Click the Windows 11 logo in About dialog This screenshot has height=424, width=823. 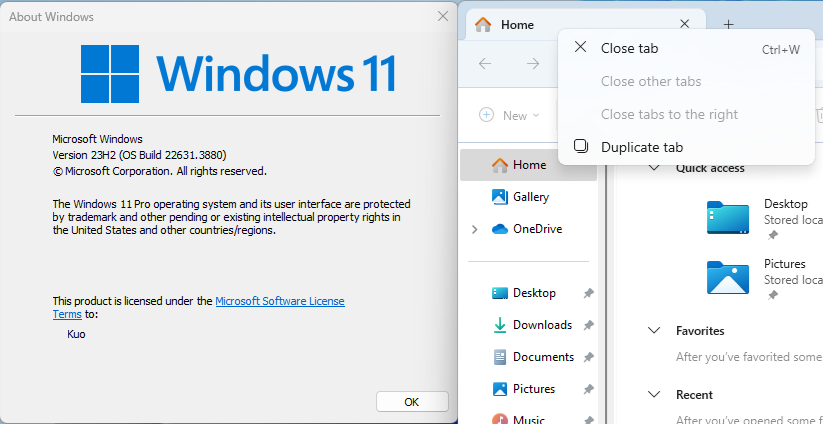[x=238, y=73]
